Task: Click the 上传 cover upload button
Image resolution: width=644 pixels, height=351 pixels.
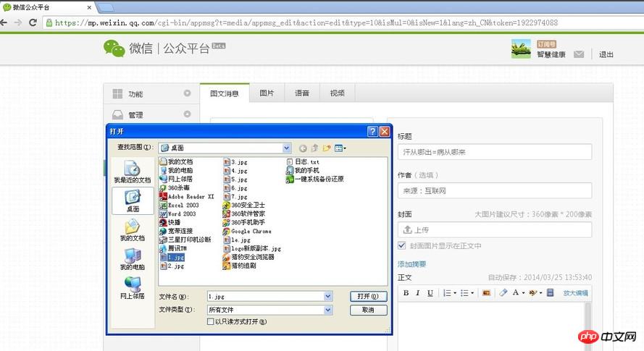Action: click(x=495, y=229)
